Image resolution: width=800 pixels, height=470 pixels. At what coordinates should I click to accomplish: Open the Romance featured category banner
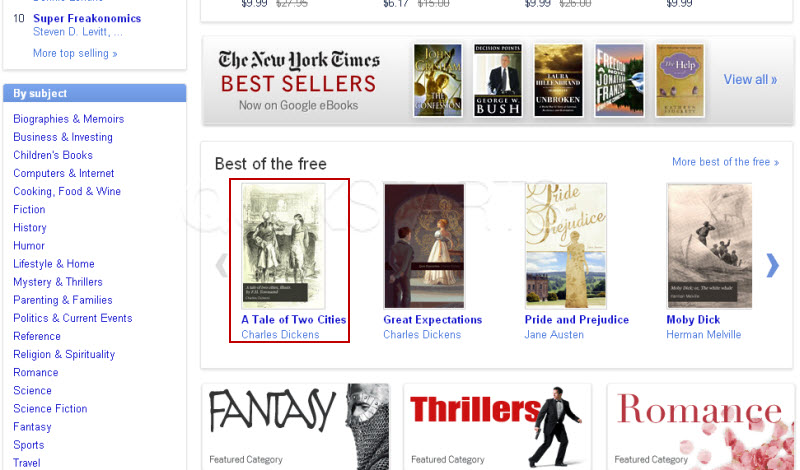(x=701, y=427)
